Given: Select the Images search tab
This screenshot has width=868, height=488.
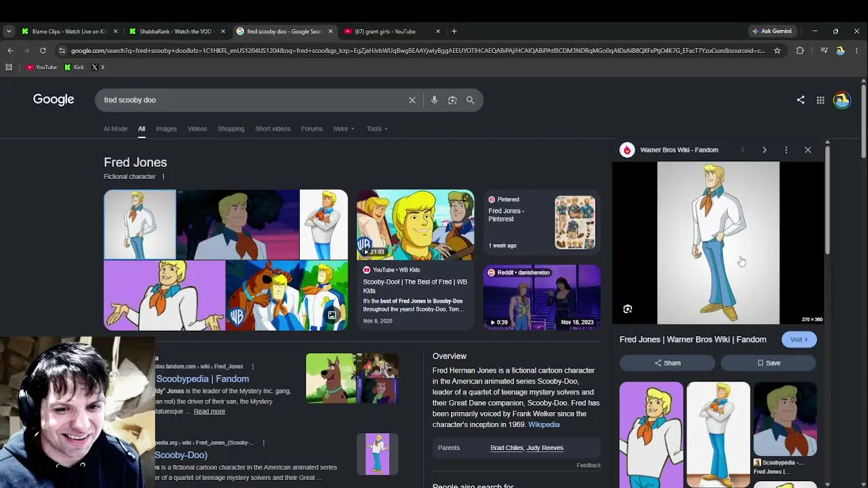Looking at the screenshot, I should point(166,129).
